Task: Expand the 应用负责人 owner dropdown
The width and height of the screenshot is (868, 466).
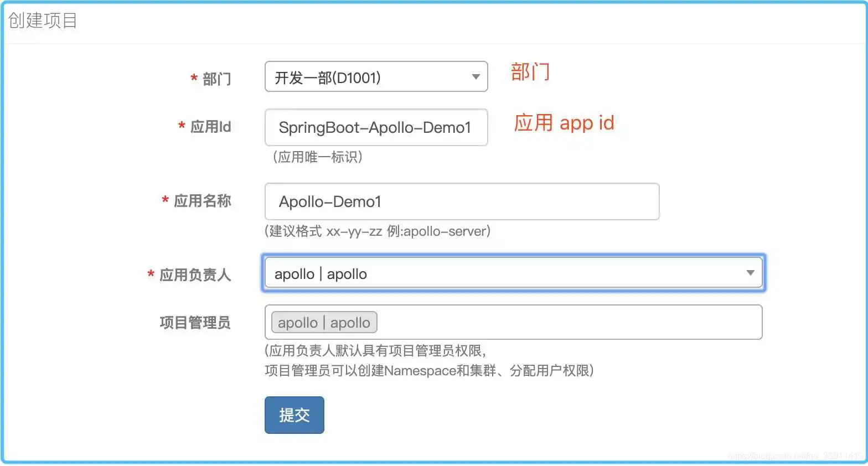Action: tap(512, 272)
